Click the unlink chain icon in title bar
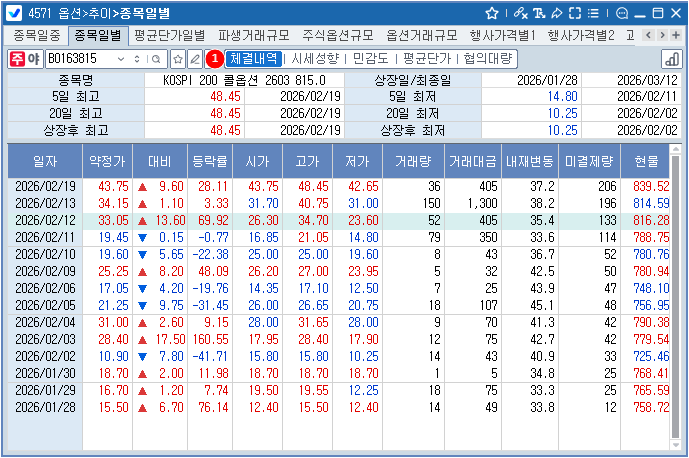The width and height of the screenshot is (689, 458). [520, 13]
